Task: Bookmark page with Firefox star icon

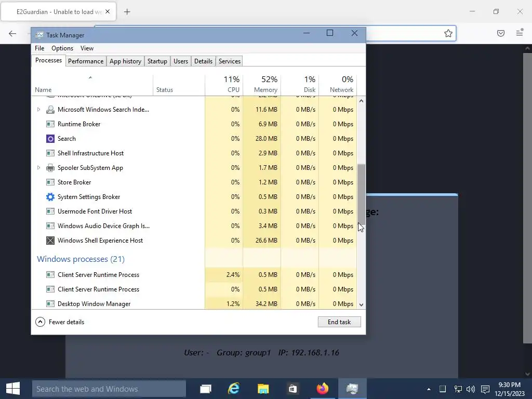Action: [x=448, y=33]
